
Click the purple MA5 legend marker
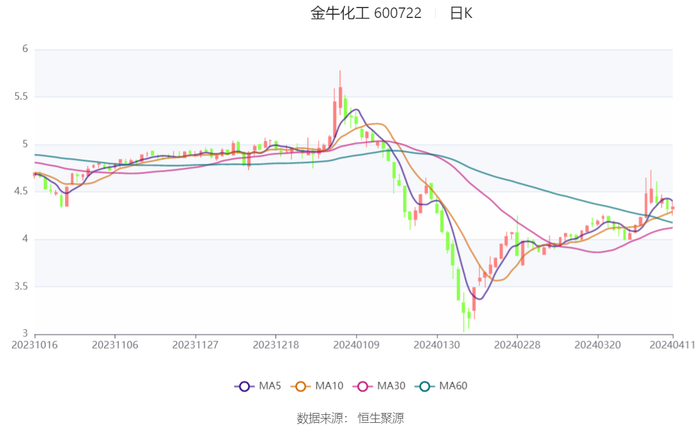(244, 387)
